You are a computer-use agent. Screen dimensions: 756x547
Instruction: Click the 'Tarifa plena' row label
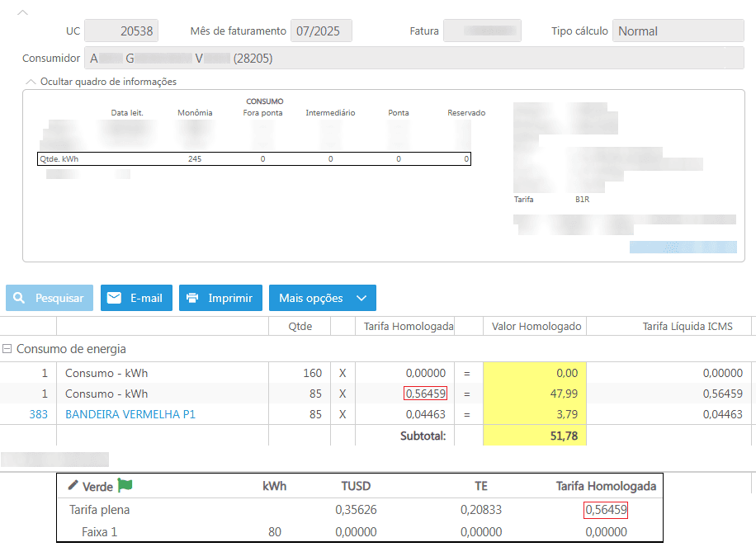point(99,510)
